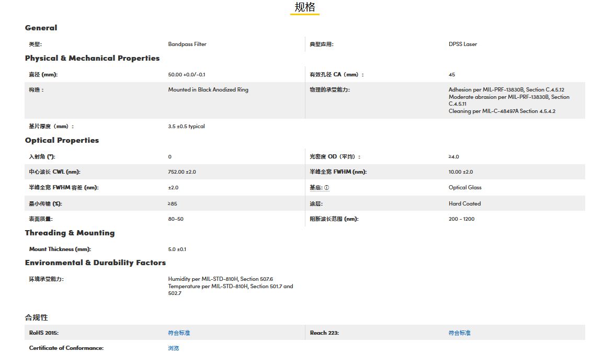Click the Bandpass Filter type value
Viewport: 592px width, 364px height.
pyautogui.click(x=187, y=44)
